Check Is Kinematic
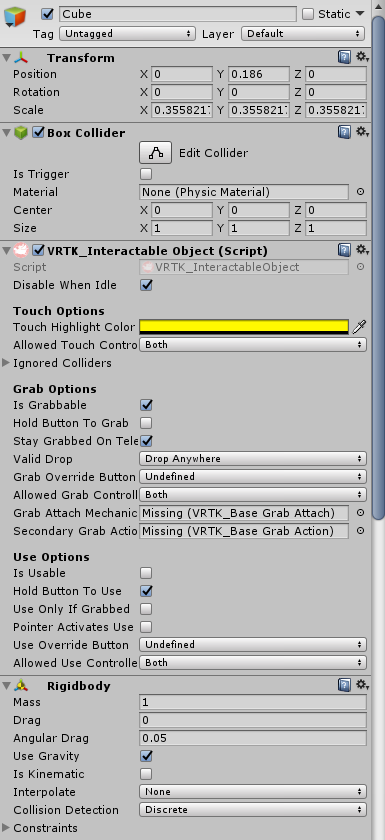The width and height of the screenshot is (385, 840). coord(146,774)
